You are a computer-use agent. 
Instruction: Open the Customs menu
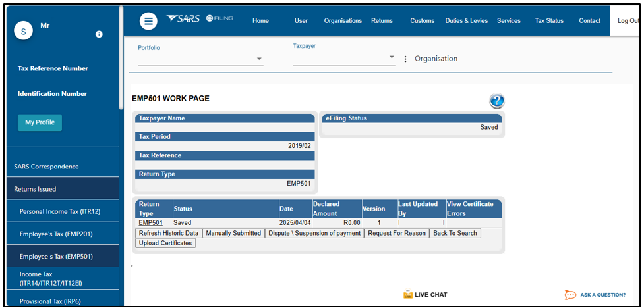click(423, 21)
